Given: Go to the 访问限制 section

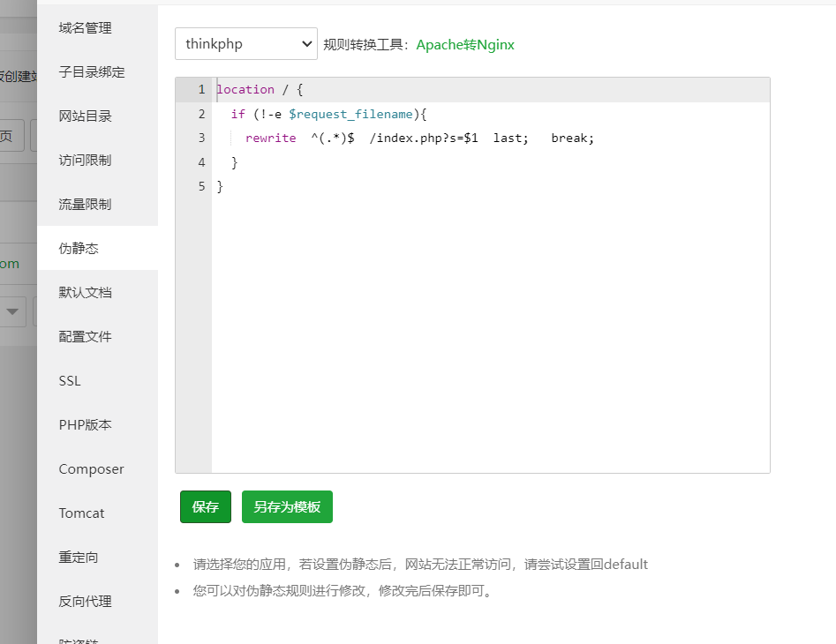Looking at the screenshot, I should click(x=86, y=161).
